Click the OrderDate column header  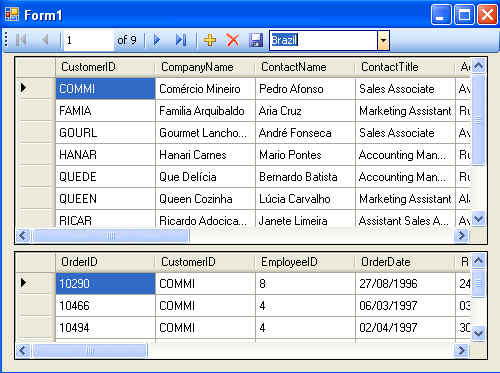[x=405, y=262]
